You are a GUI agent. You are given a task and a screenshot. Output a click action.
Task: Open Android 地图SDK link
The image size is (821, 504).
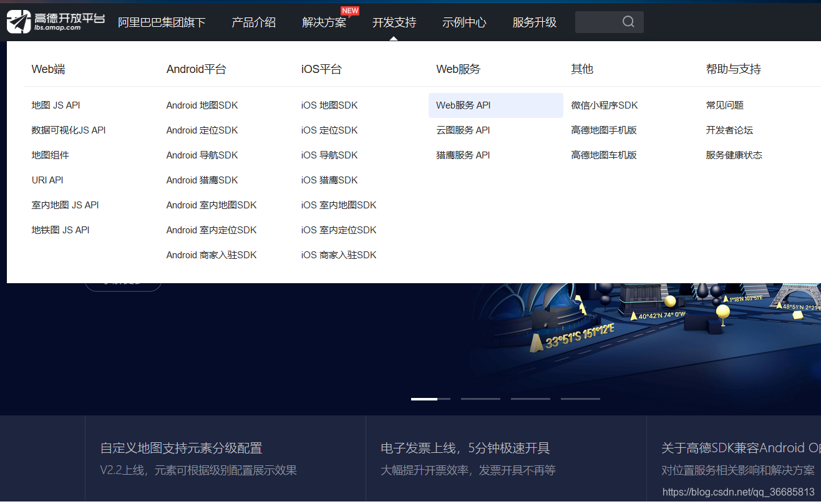202,105
